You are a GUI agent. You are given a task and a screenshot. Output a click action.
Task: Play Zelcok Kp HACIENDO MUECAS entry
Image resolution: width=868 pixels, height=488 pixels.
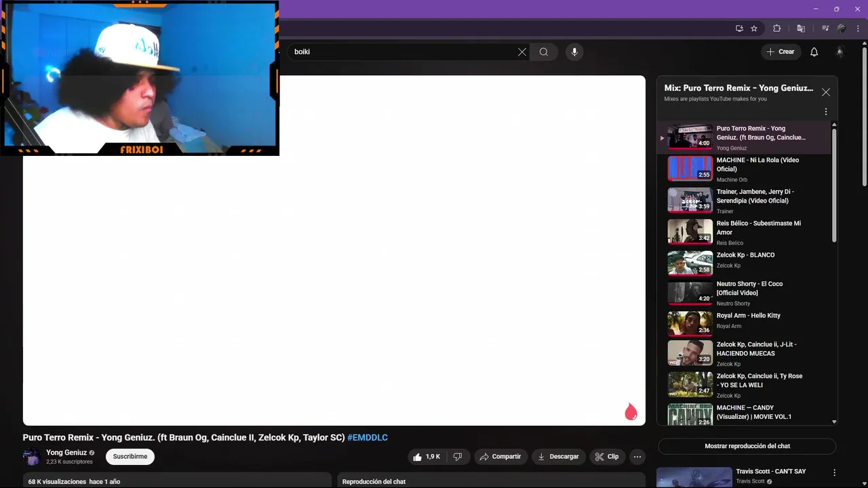[x=744, y=354]
